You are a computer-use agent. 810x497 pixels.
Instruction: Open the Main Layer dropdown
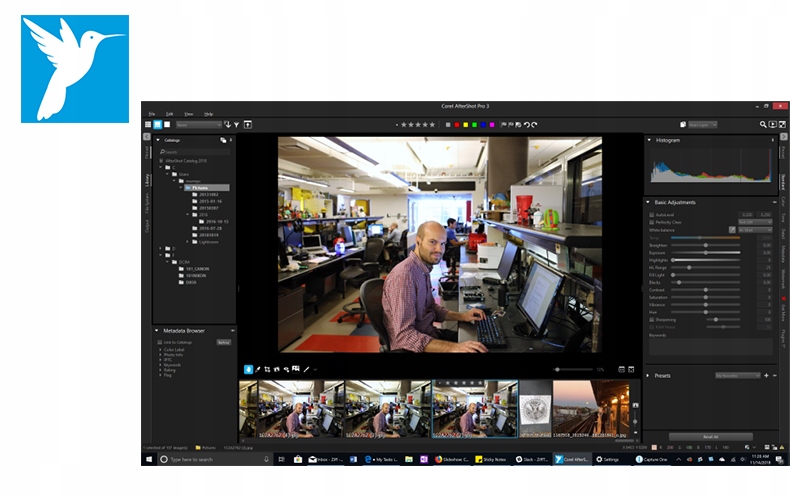click(x=701, y=125)
